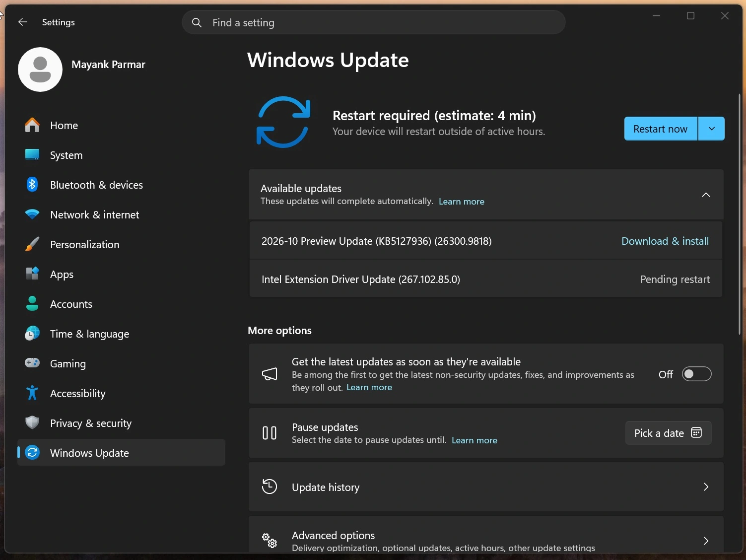Image resolution: width=746 pixels, height=560 pixels.
Task: Click the megaphone icon for latest updates
Action: pyautogui.click(x=270, y=374)
